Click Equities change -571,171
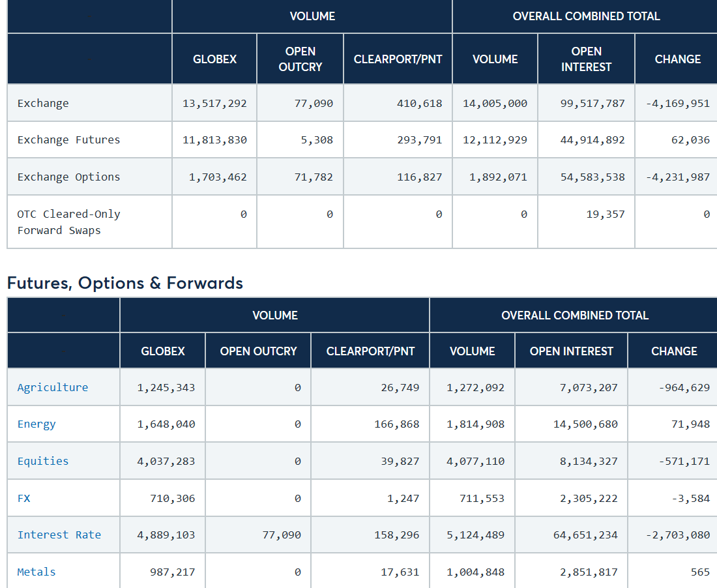 coord(684,462)
